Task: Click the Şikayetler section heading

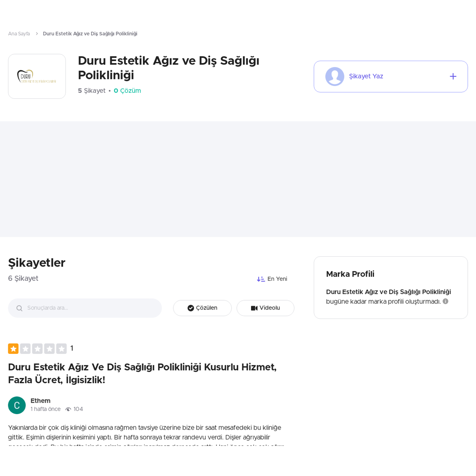Action: click(36, 263)
